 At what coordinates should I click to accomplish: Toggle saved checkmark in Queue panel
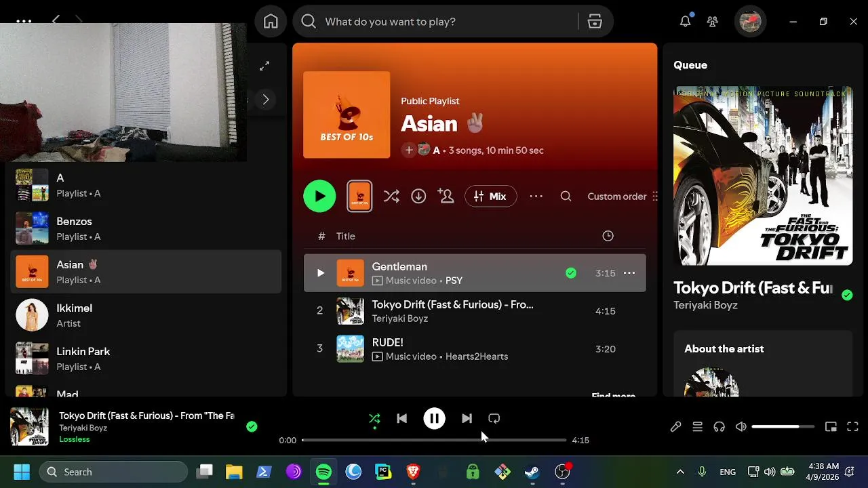pyautogui.click(x=847, y=295)
